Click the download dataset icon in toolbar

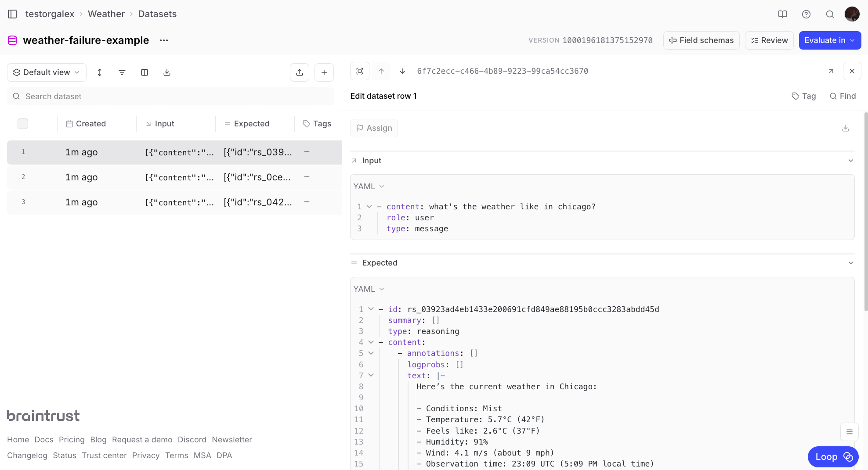167,72
